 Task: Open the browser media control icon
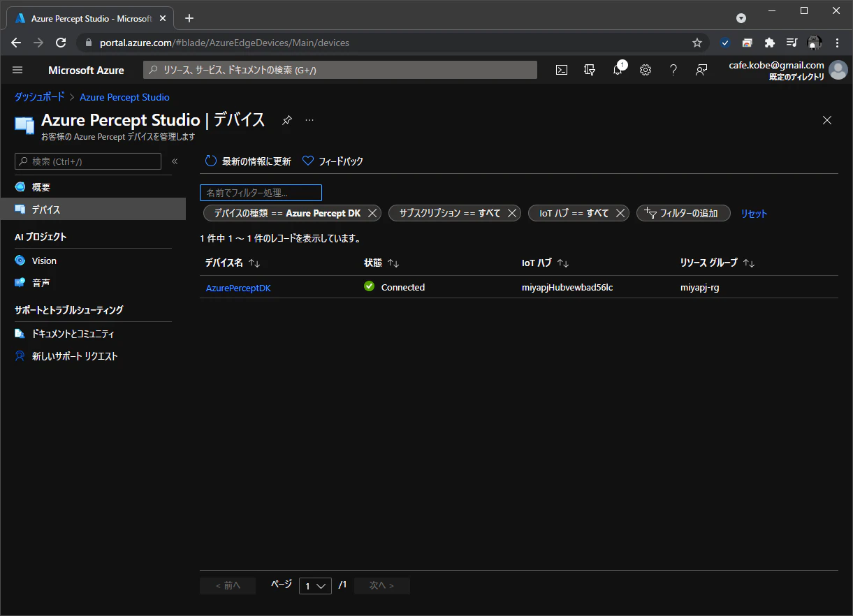[x=792, y=43]
